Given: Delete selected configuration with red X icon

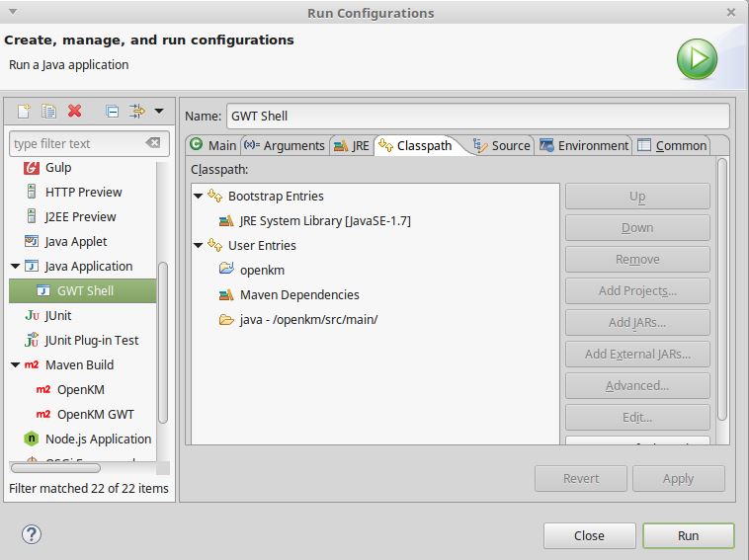Looking at the screenshot, I should pos(75,112).
